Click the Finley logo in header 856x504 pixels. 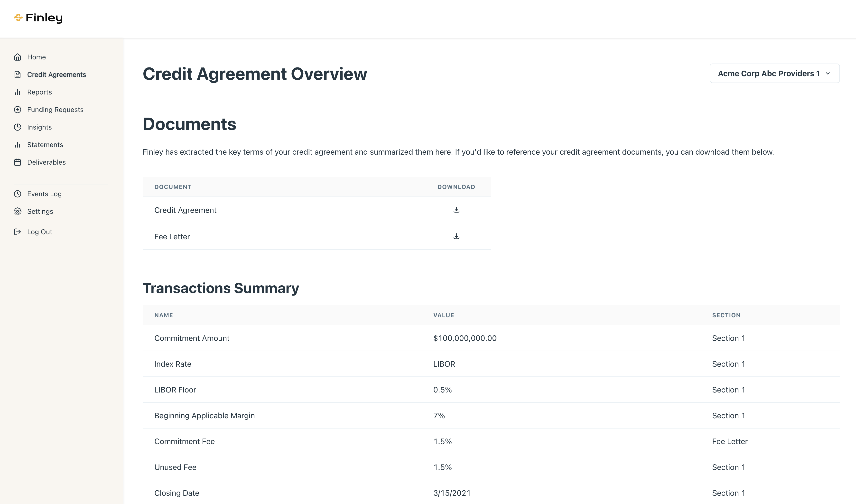[38, 18]
